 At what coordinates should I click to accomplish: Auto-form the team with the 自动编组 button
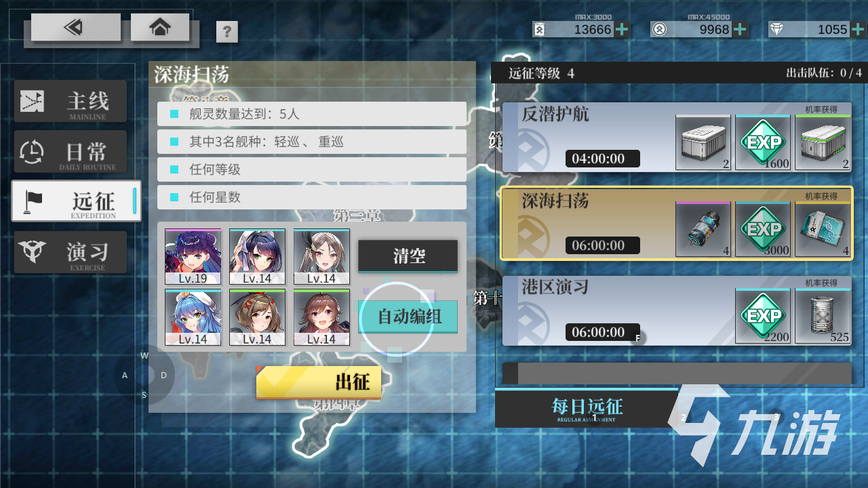(x=408, y=317)
